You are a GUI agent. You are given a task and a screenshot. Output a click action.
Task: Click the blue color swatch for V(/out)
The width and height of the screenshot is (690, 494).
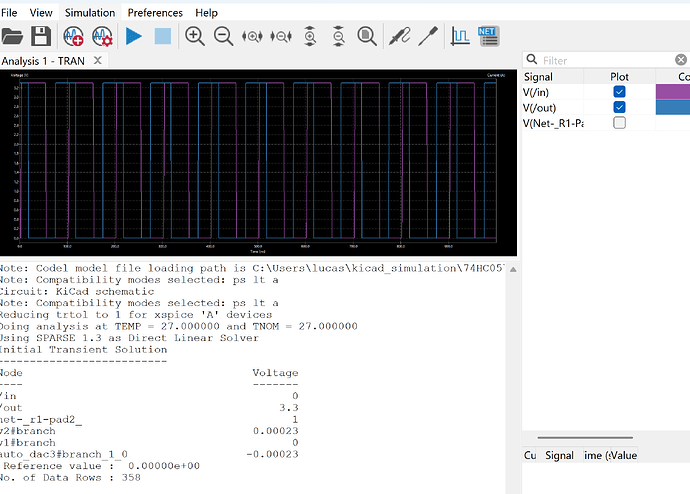pos(672,107)
